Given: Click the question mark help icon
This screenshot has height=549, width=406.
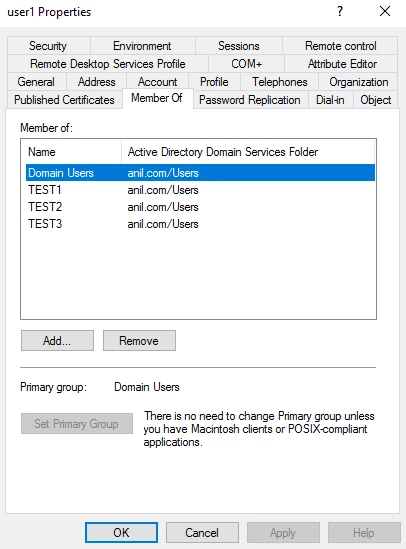Looking at the screenshot, I should (340, 12).
